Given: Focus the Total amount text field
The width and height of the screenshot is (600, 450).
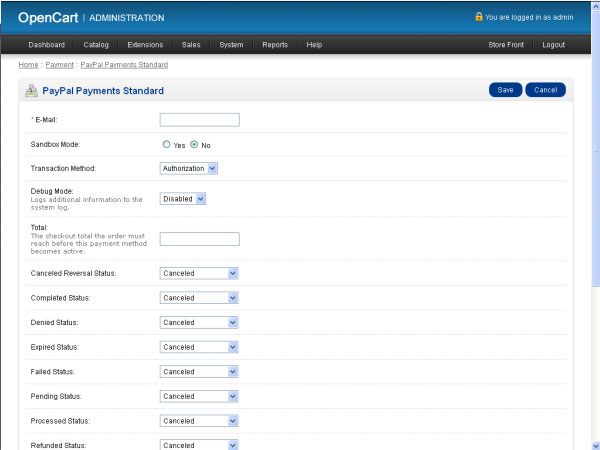Looking at the screenshot, I should (200, 239).
